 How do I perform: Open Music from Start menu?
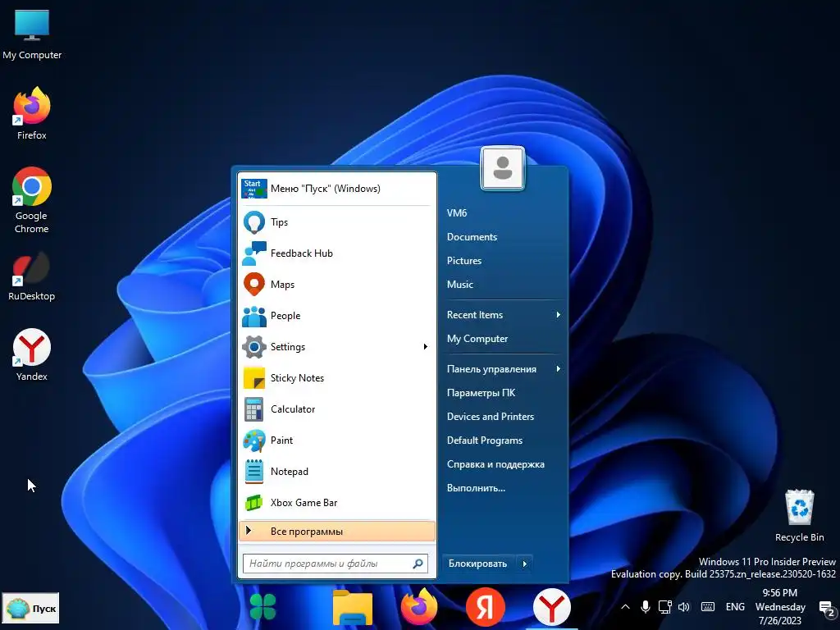coord(459,285)
